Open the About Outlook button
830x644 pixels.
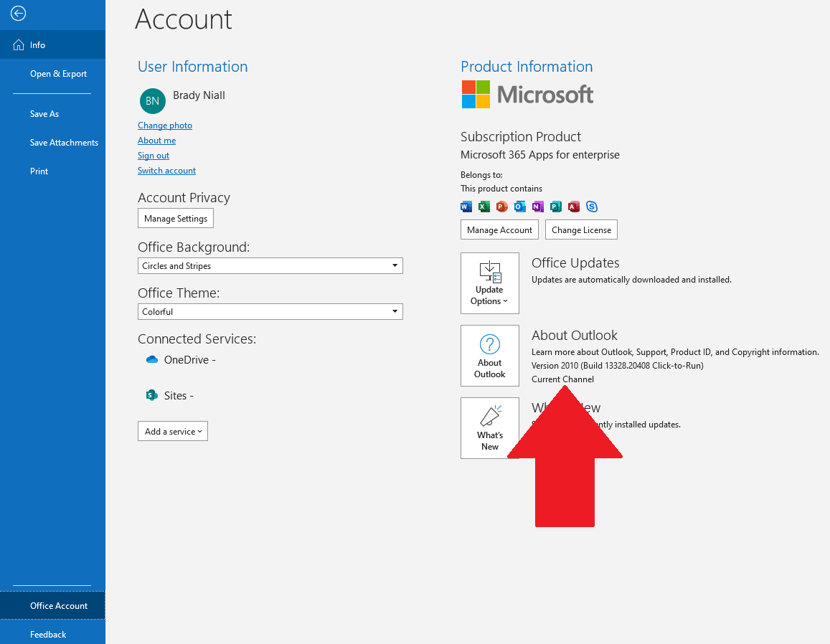click(490, 356)
